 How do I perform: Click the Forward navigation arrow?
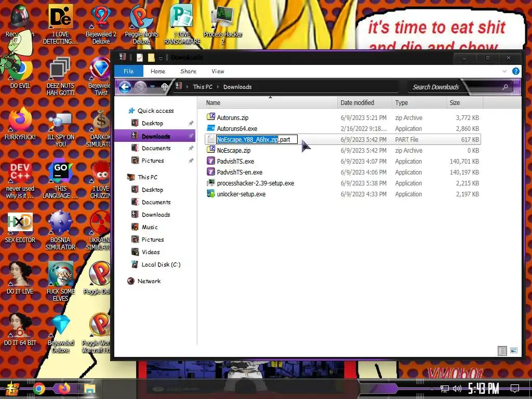(140, 87)
